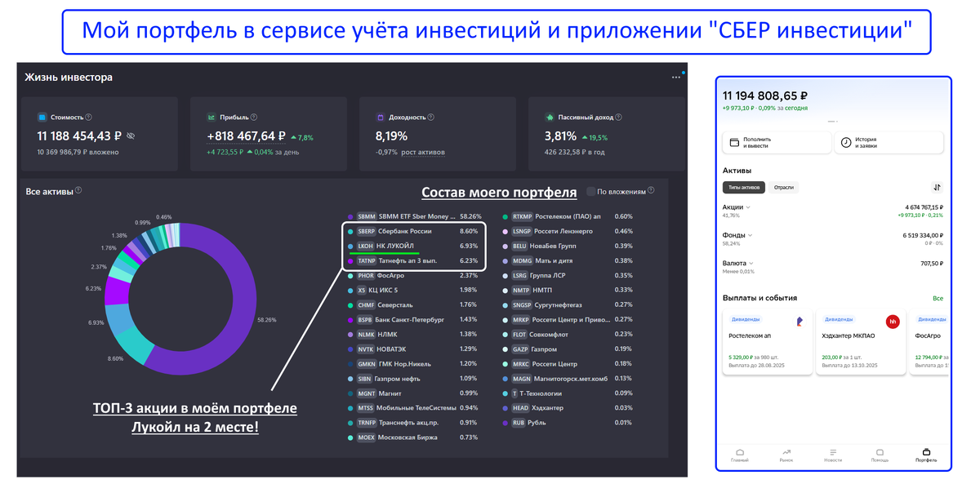Click the red hh logo on Хэдхантер card
The image size is (980, 493).
coord(893,322)
